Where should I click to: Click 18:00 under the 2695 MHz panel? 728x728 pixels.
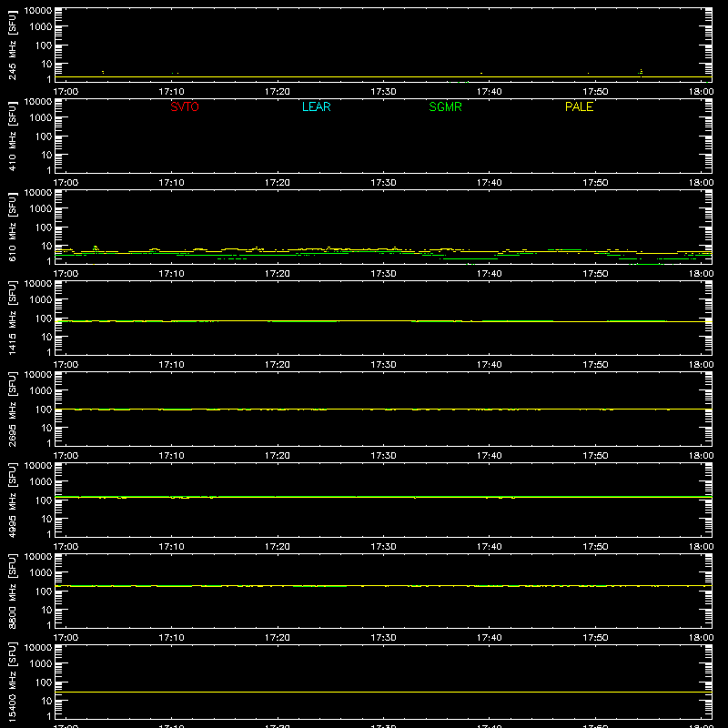tap(701, 456)
